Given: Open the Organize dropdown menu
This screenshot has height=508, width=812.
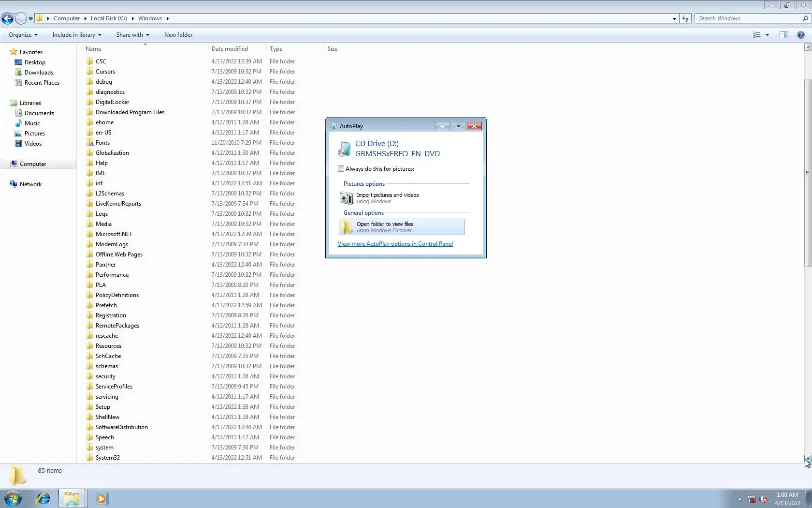Looking at the screenshot, I should point(23,35).
